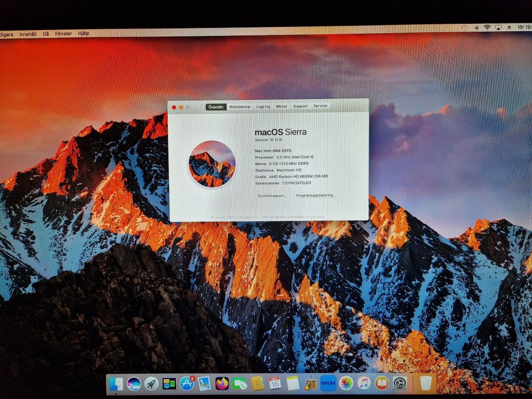Open iBooks in the dock
Screen dimensions: 532x399
pos(382,384)
